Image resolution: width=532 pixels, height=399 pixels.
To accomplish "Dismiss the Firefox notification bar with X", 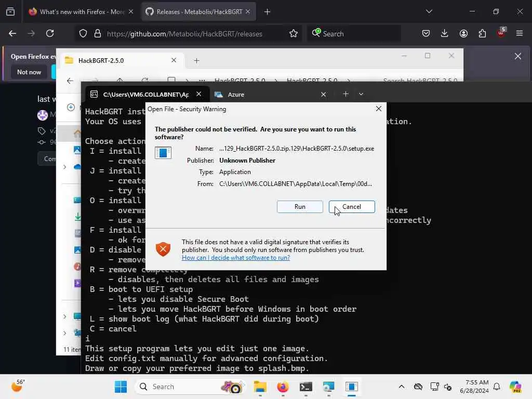I will pos(518,56).
